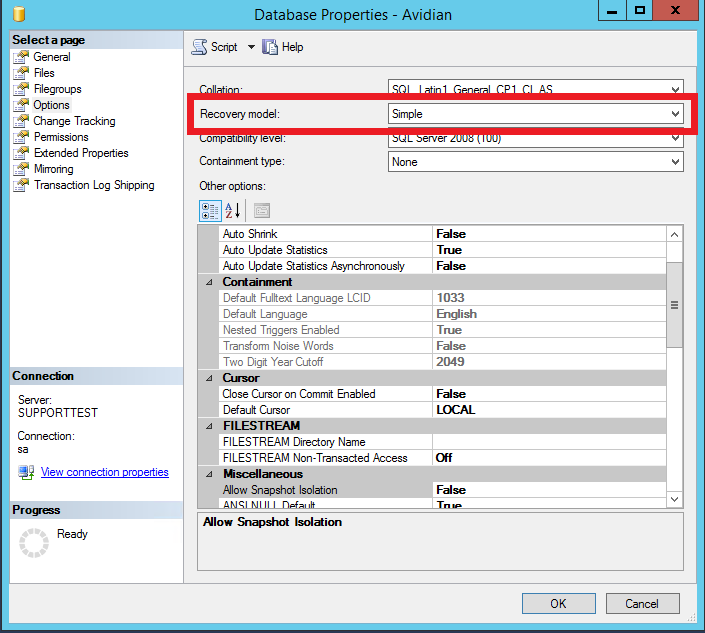
Task: Select the Default Fulltext Language LCID row
Action: [x=443, y=298]
